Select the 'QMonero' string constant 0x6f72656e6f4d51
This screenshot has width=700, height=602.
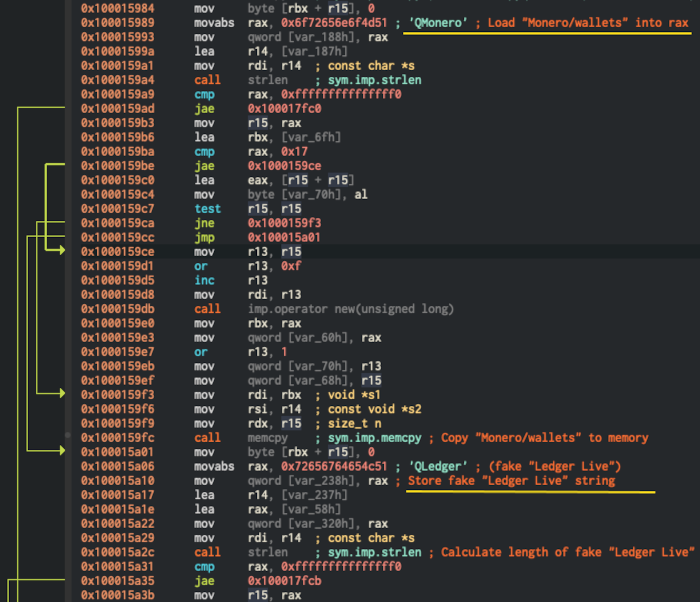334,23
